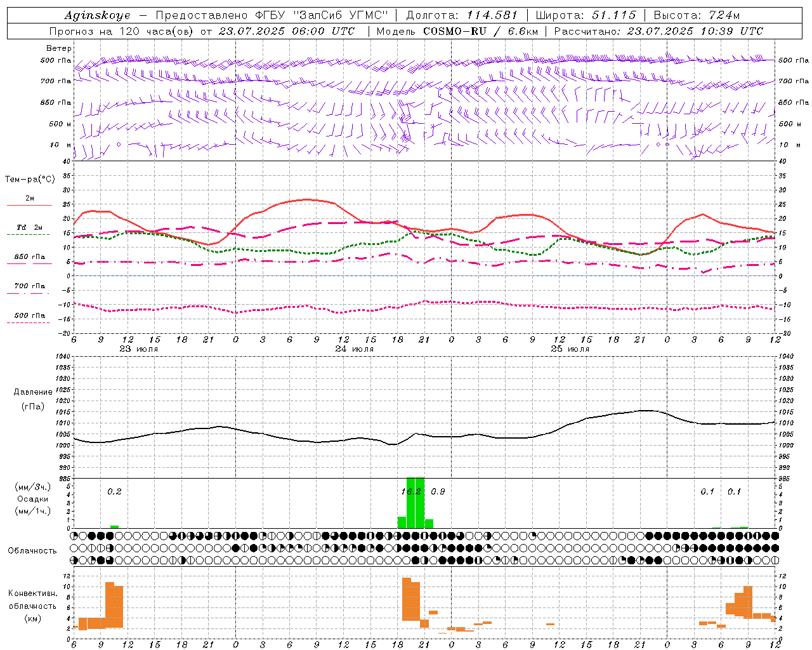Image resolution: width=812 pixels, height=650 pixels.
Task: Select the Td 2м dew point legend label
Action: coord(30,227)
